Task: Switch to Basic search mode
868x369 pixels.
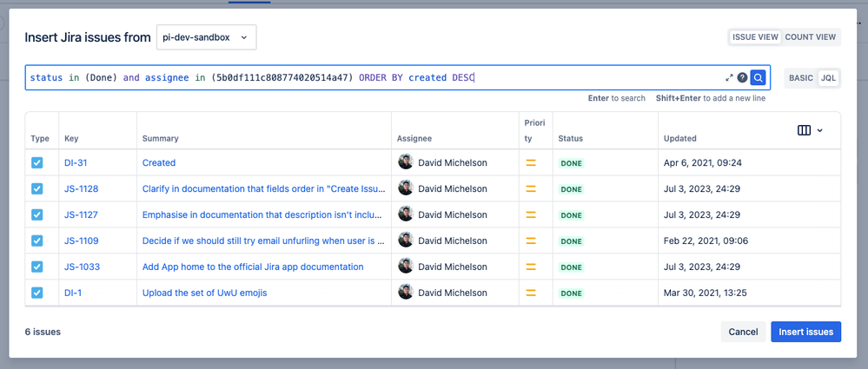Action: (801, 78)
